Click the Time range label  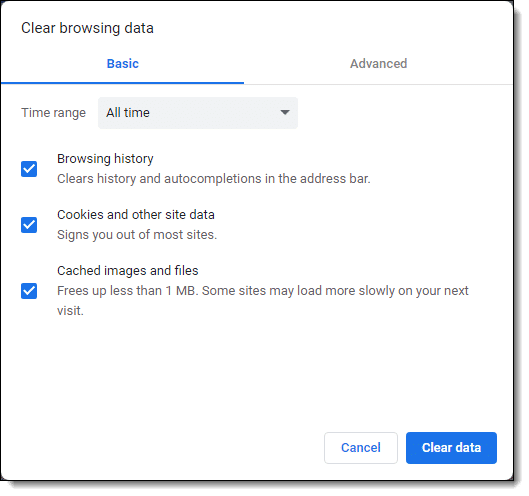pos(54,113)
